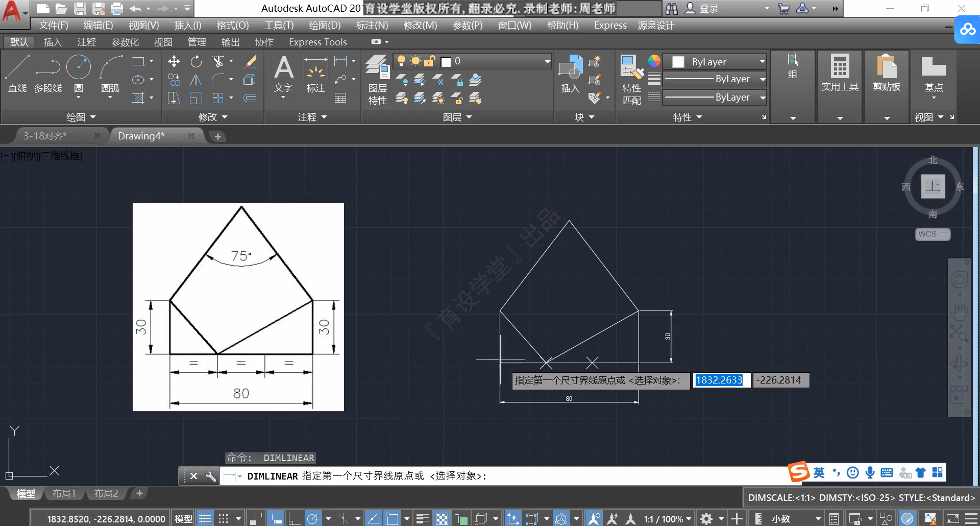Switch to the 布局1 layout tab

click(x=64, y=493)
